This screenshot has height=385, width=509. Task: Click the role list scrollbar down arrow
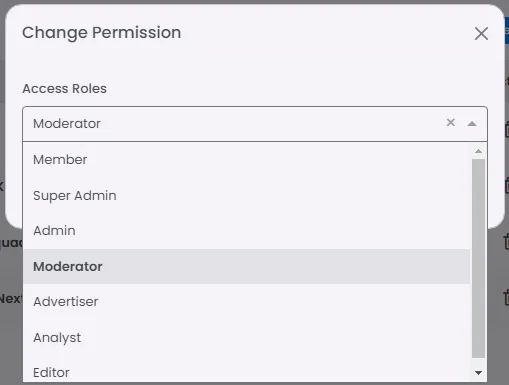(x=478, y=373)
